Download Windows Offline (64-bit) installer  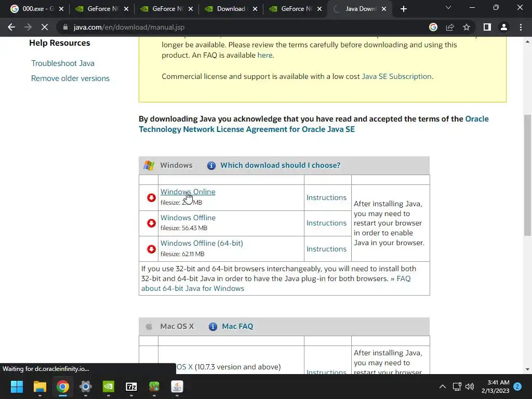(x=202, y=243)
